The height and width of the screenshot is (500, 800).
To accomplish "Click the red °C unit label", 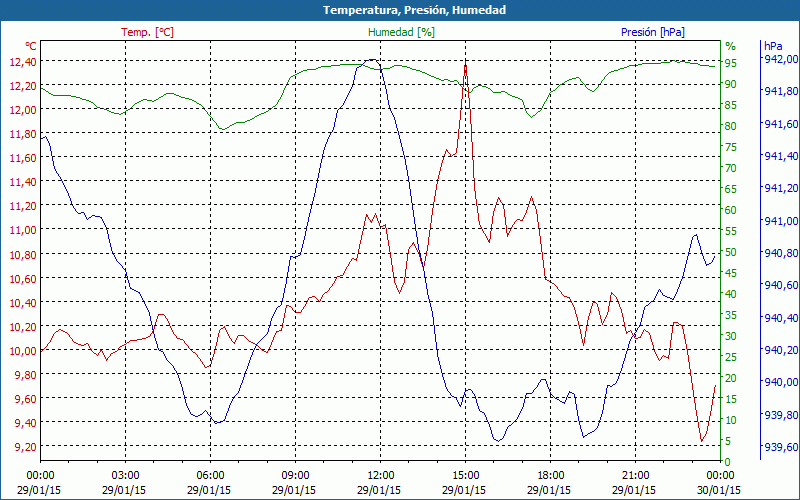I will [x=31, y=46].
